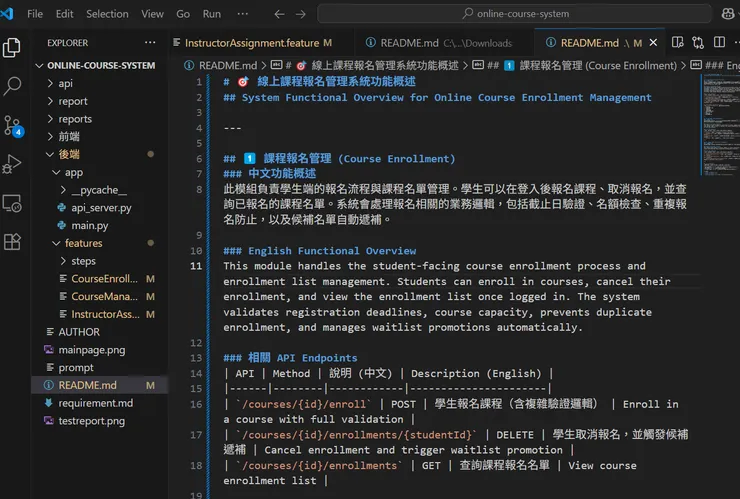Go back with the left arrow
The height and width of the screenshot is (499, 740).
[x=279, y=14]
